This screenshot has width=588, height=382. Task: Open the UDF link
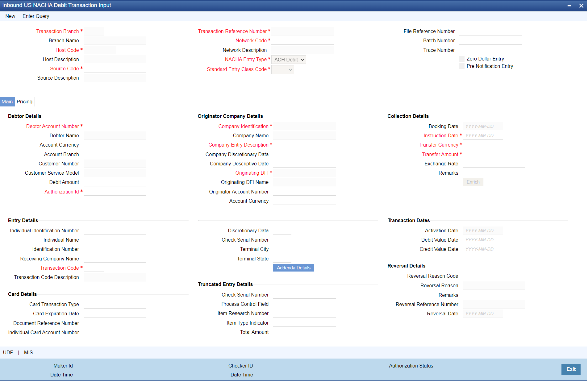(x=8, y=352)
